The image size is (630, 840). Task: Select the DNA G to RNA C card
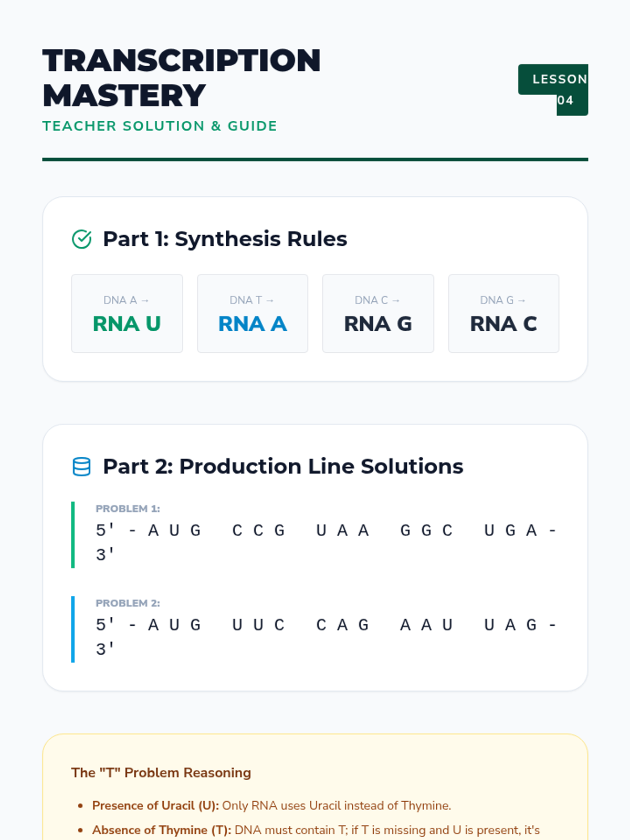tap(503, 313)
